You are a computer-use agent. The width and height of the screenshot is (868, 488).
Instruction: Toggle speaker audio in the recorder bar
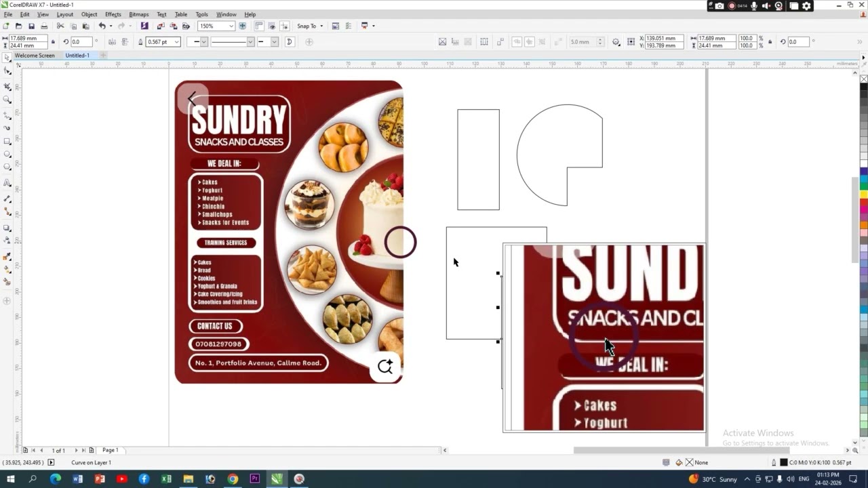click(766, 5)
